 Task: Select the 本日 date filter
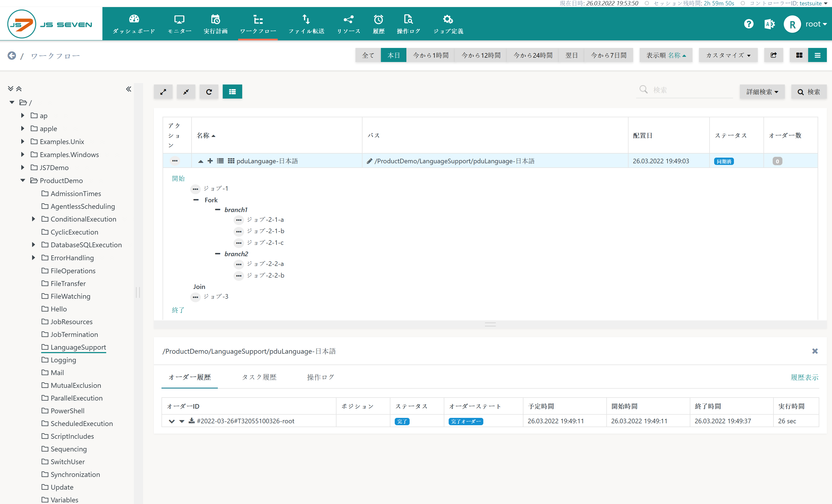pyautogui.click(x=394, y=55)
